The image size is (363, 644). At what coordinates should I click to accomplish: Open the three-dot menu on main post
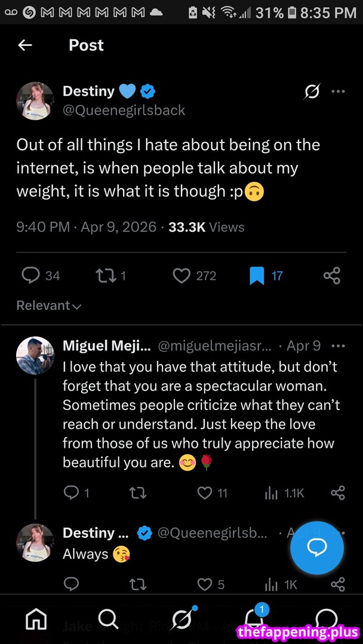[338, 91]
